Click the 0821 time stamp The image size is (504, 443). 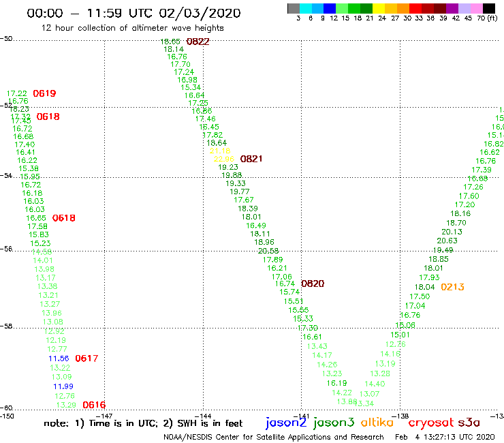tap(251, 159)
